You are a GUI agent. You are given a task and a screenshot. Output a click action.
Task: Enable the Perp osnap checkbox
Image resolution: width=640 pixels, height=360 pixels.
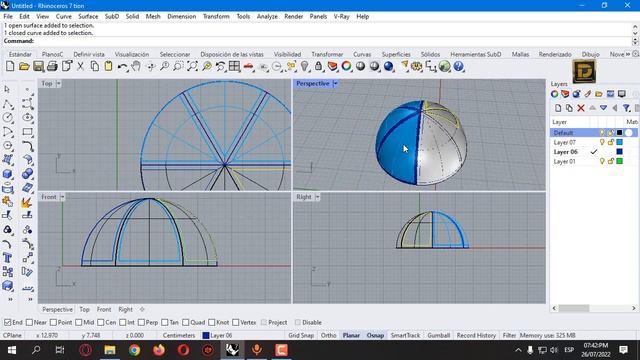(141, 322)
